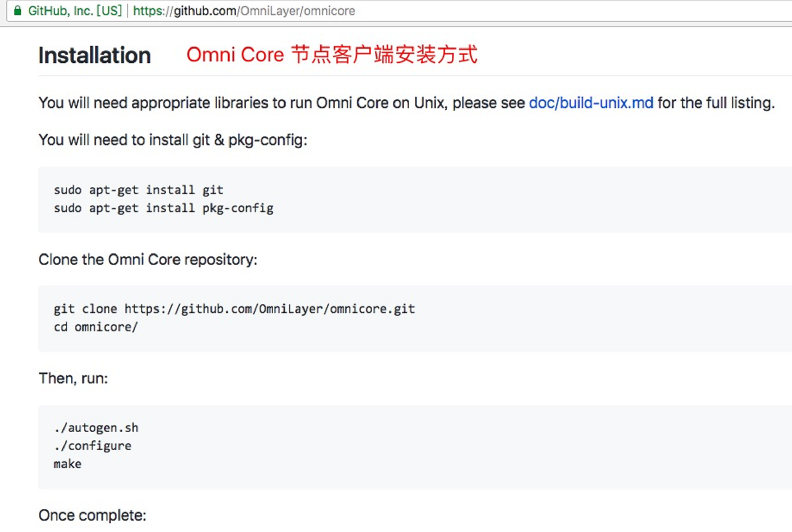The height and width of the screenshot is (532, 792).
Task: Click the line 'sudo apt-get install pkg-config'
Action: [x=163, y=208]
